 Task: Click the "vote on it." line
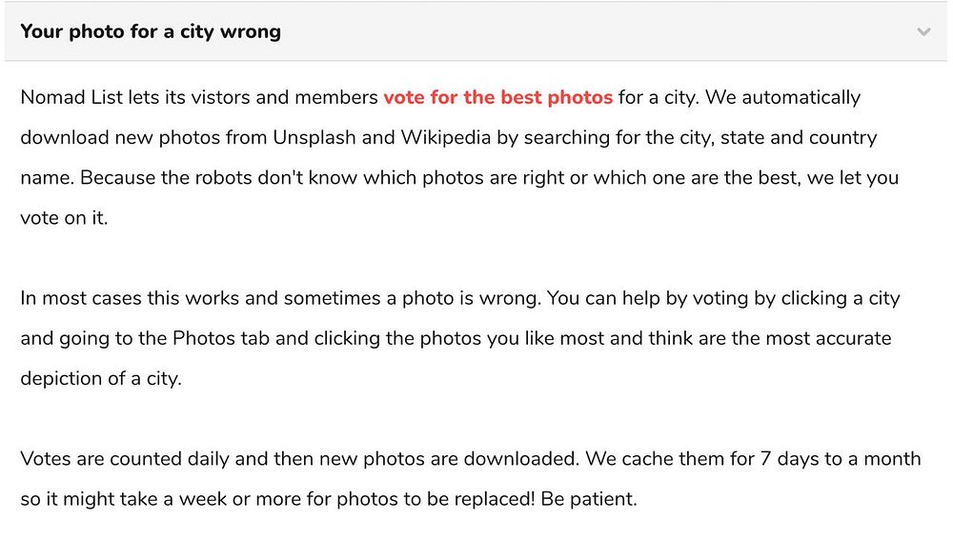point(64,217)
